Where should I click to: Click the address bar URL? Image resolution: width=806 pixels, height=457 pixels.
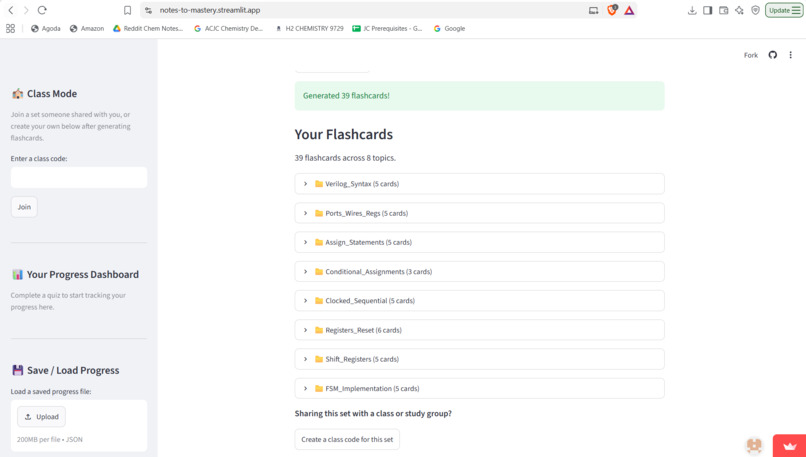(210, 10)
